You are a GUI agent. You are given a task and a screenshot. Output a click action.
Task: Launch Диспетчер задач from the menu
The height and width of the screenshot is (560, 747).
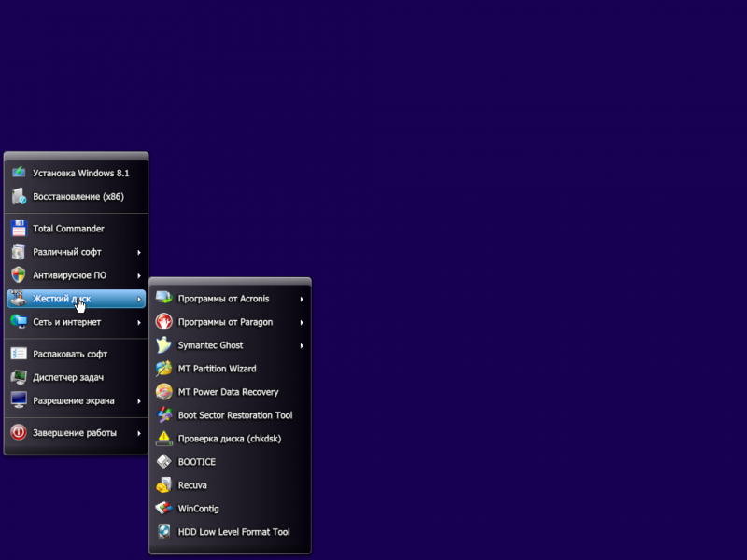pos(77,377)
